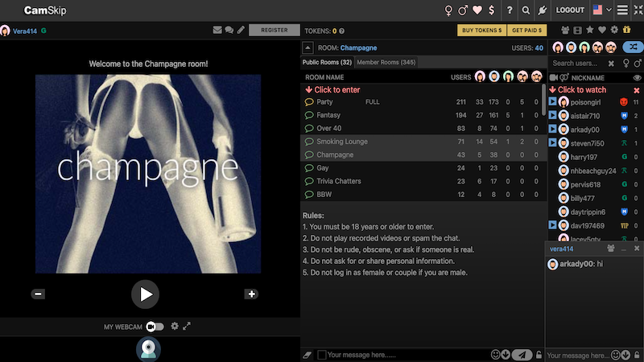Click the red X next to Click to watch
644x362 pixels.
pos(637,90)
